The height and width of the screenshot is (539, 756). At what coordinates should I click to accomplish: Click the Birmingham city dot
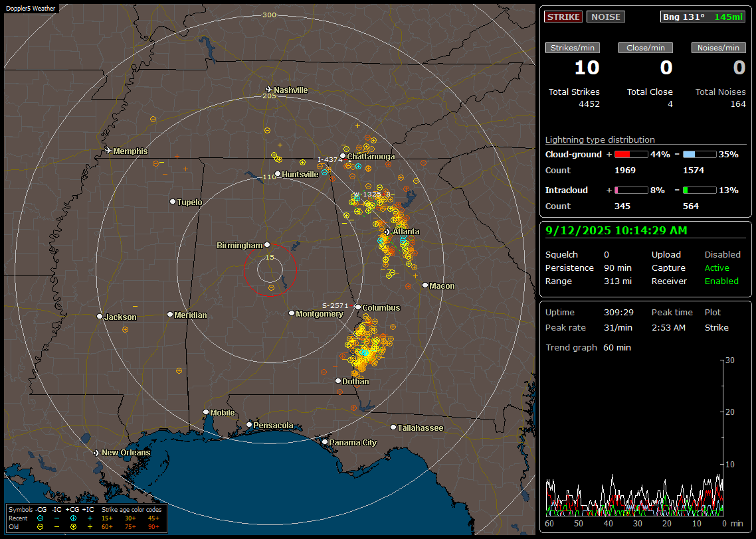click(x=267, y=245)
